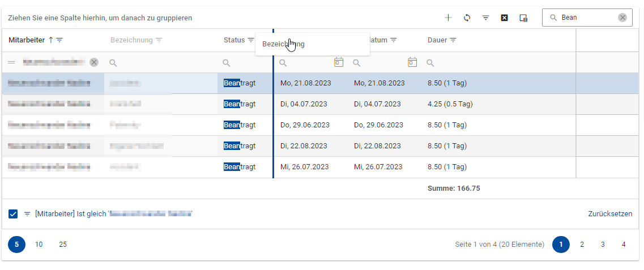Jump to page 4 of results

tap(624, 245)
